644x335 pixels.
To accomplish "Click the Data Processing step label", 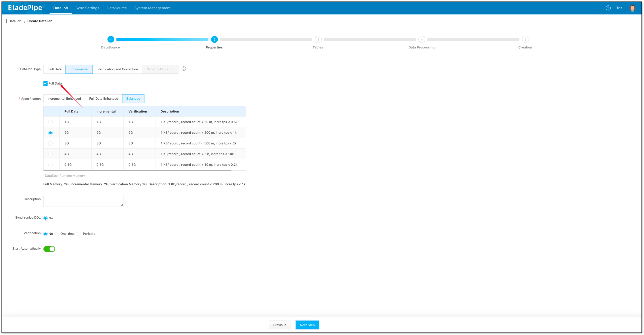I will [x=421, y=48].
